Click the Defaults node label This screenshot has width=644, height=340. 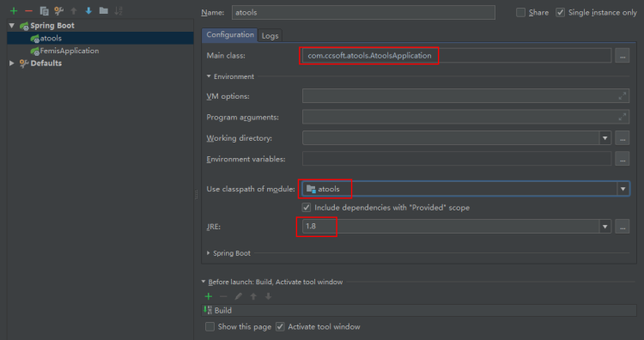click(x=46, y=64)
